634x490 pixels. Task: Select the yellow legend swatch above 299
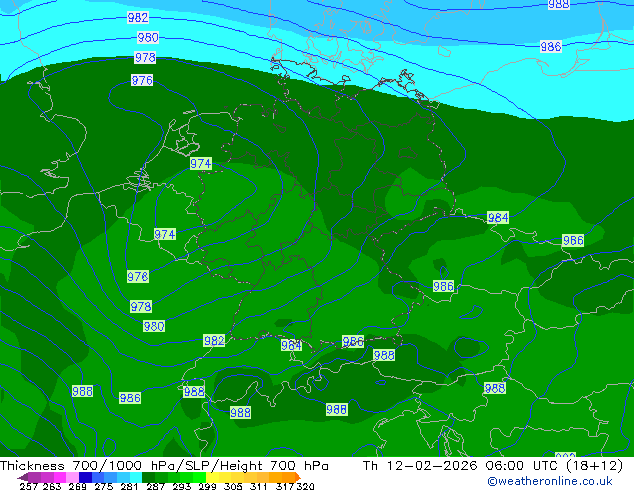pos(212,477)
